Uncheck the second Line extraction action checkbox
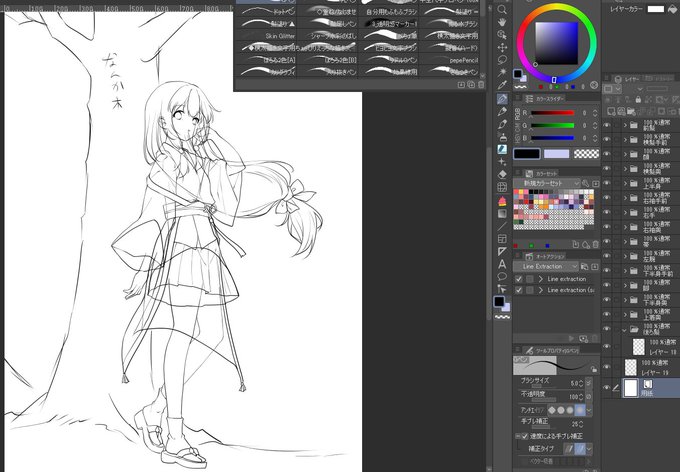 [x=519, y=290]
